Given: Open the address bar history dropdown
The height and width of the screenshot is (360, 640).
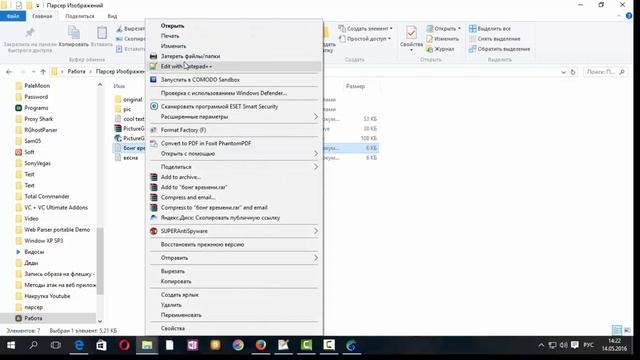Looking at the screenshot, I should tap(563, 72).
